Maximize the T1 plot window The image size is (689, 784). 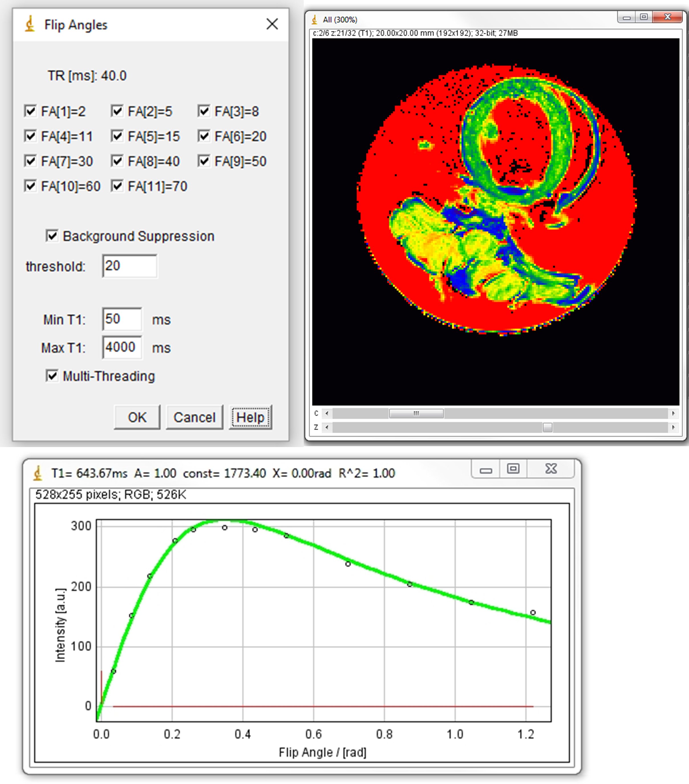[513, 469]
